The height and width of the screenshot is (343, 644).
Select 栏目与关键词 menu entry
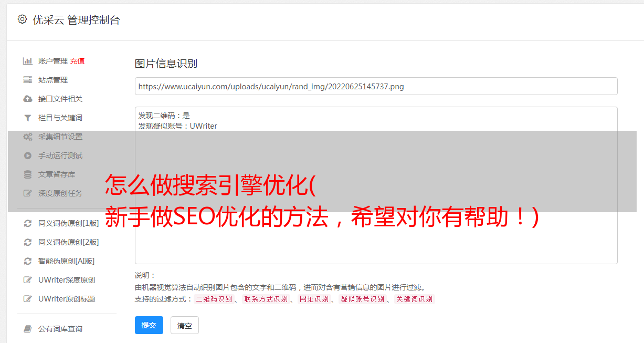click(x=60, y=118)
